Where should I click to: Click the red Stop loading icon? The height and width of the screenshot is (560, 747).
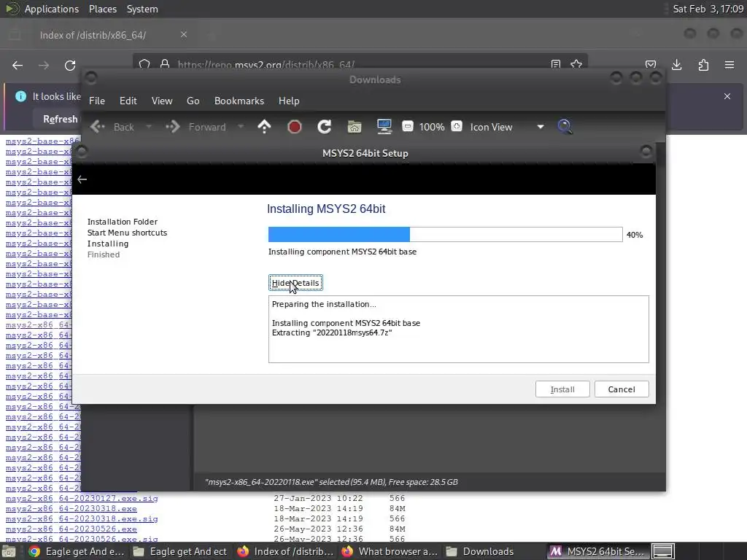295,127
